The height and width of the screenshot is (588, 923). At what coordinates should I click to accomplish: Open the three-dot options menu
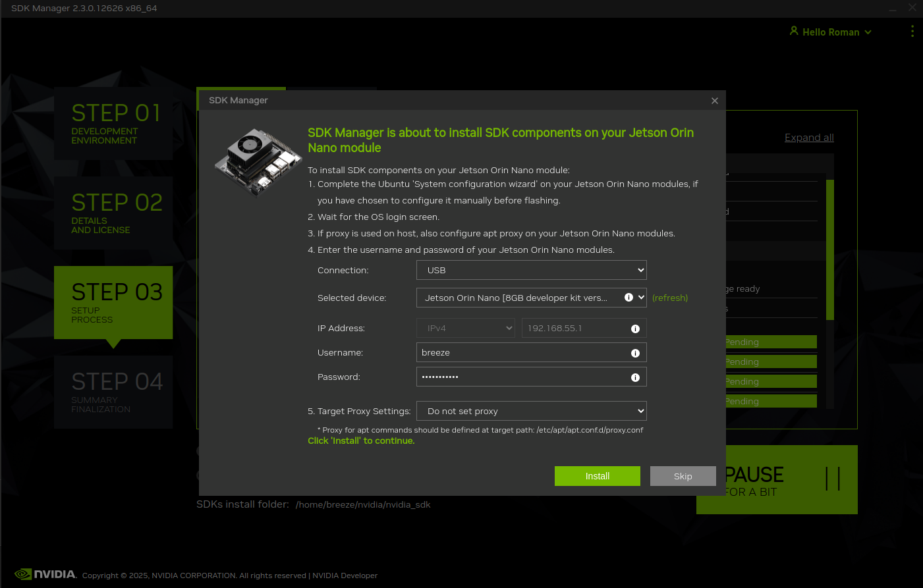pos(912,32)
